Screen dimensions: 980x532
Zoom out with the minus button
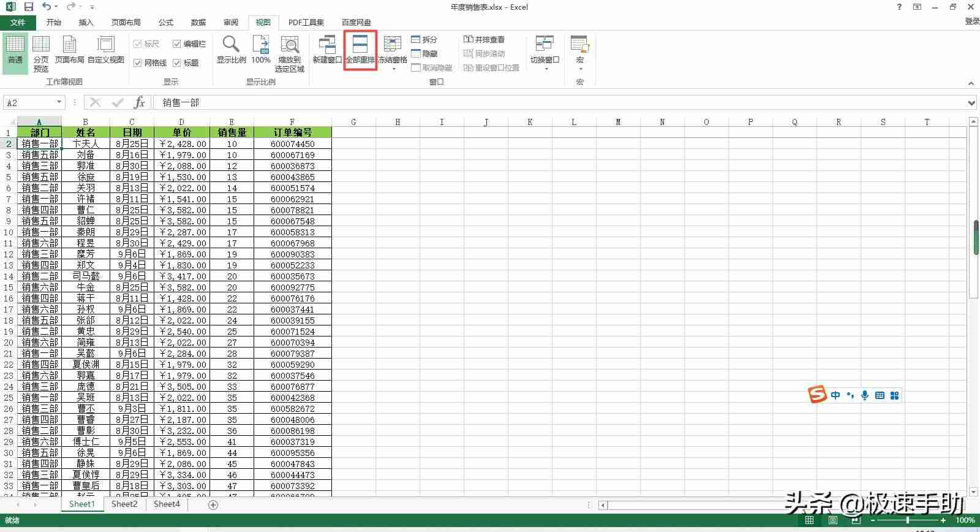[x=873, y=520]
